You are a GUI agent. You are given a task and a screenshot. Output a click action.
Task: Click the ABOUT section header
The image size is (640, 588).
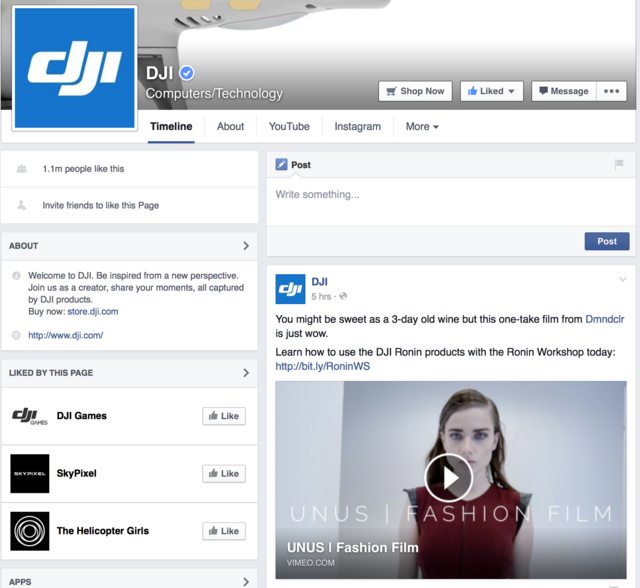point(24,246)
